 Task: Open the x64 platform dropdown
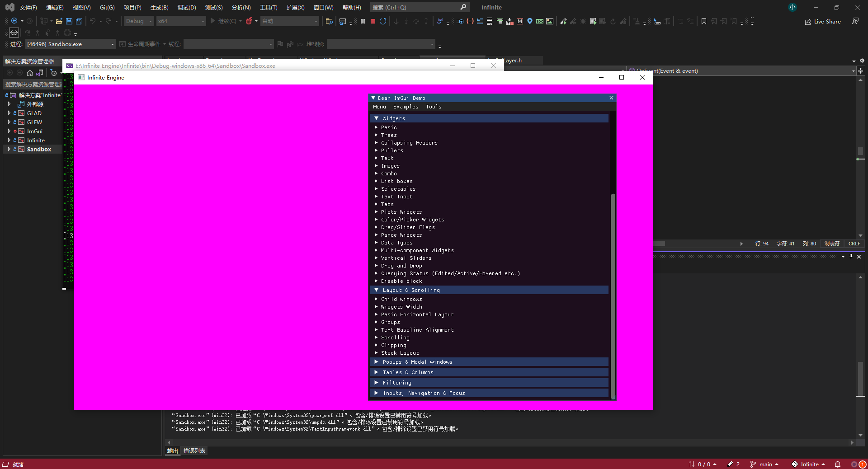(x=181, y=21)
